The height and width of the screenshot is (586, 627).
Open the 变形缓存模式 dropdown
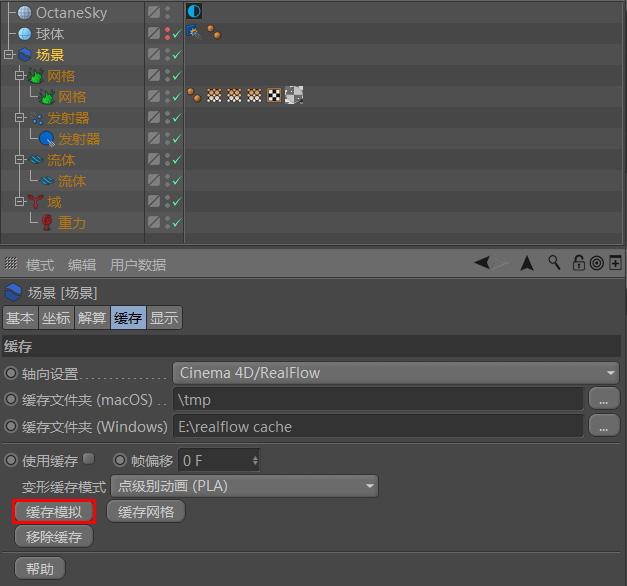tap(244, 486)
